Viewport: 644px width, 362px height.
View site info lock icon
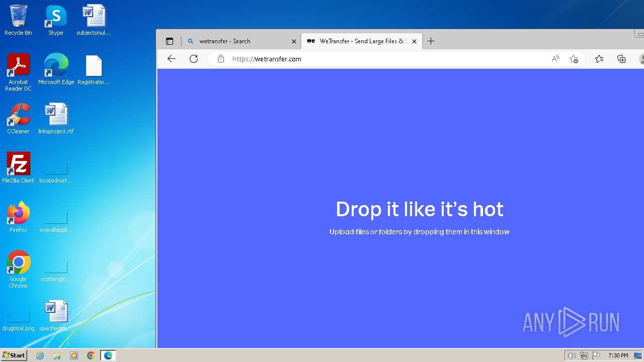pyautogui.click(x=220, y=59)
